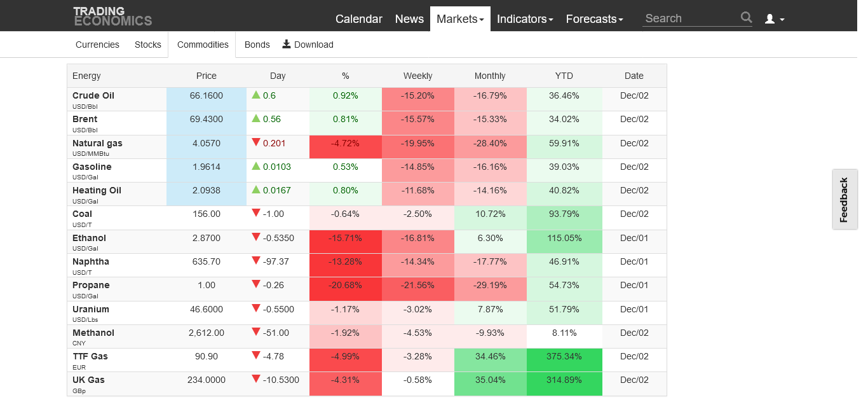
Task: Click the Trading Economics logo
Action: click(x=112, y=16)
